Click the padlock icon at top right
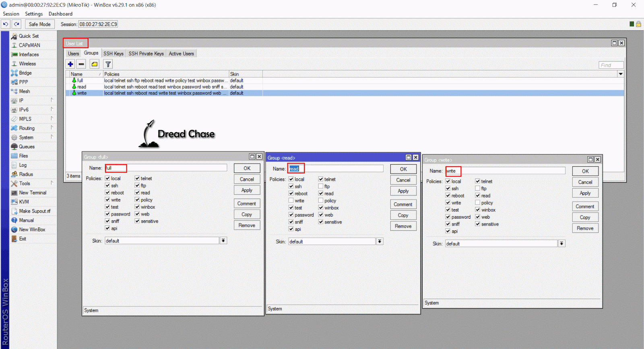Screen dimensions: 644x349 [x=638, y=24]
